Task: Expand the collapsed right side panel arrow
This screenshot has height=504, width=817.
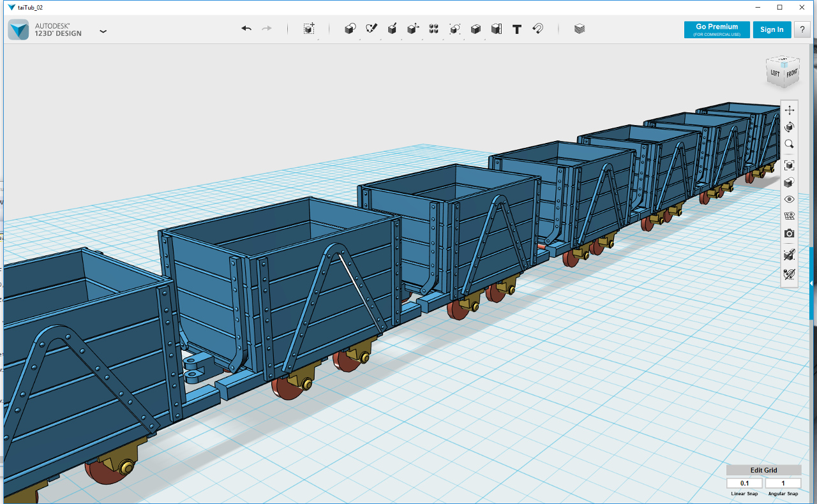Action: pyautogui.click(x=812, y=283)
